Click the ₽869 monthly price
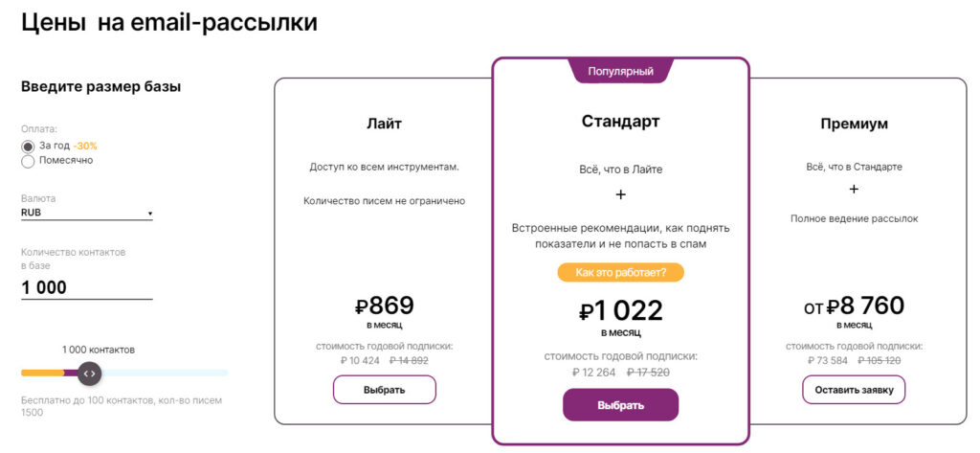The image size is (980, 453). (384, 306)
